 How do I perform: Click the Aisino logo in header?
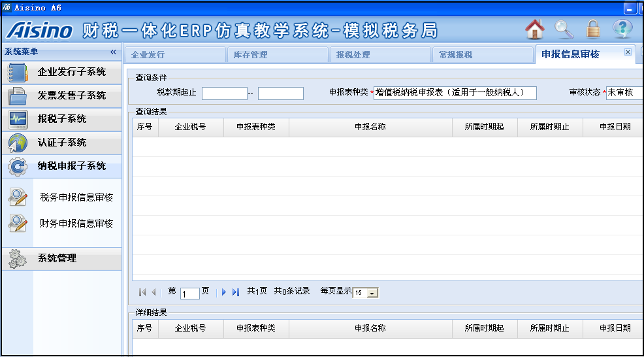tap(40, 31)
